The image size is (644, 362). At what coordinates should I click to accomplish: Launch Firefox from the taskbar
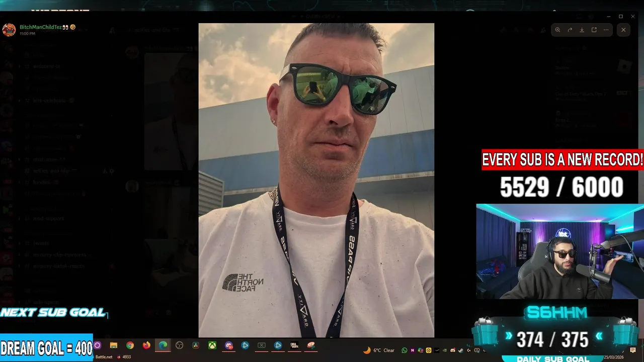click(x=146, y=345)
